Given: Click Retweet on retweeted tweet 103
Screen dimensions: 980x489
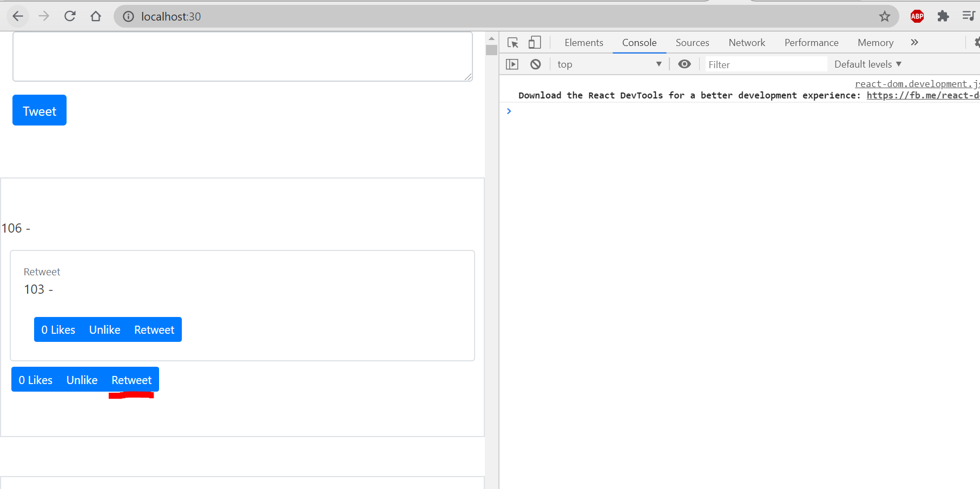Looking at the screenshot, I should 154,329.
